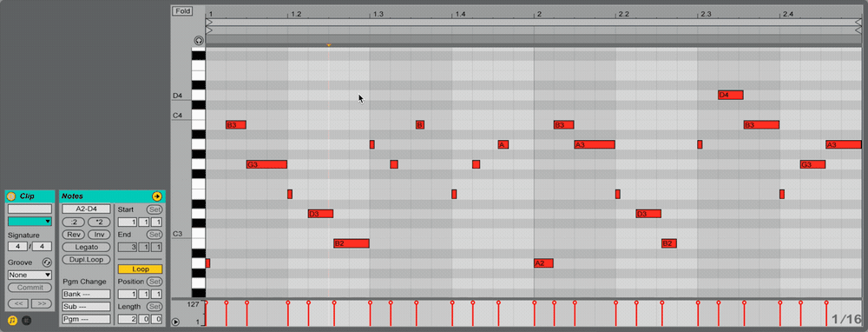
Task: Click the 1.2 beat marker in ruler
Action: tap(296, 14)
